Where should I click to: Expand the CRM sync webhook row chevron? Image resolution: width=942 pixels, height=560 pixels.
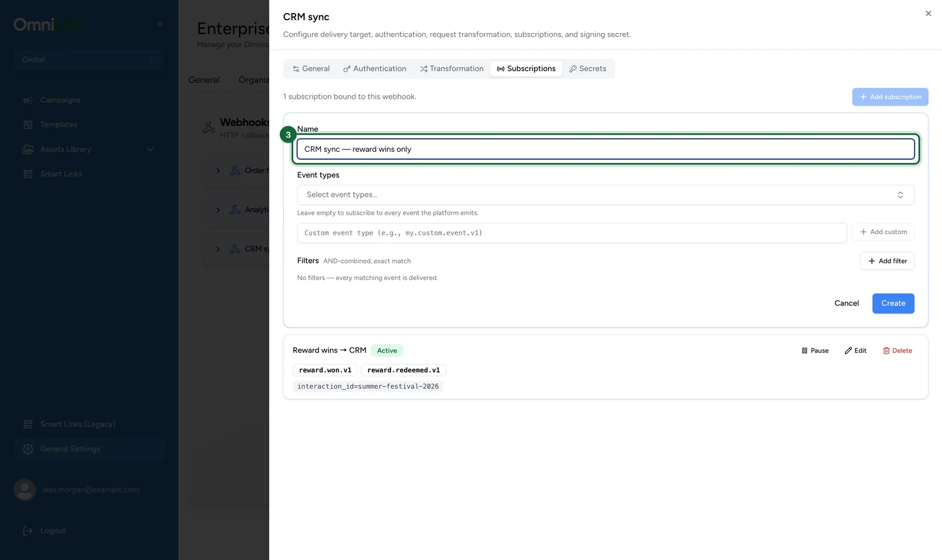coord(218,249)
